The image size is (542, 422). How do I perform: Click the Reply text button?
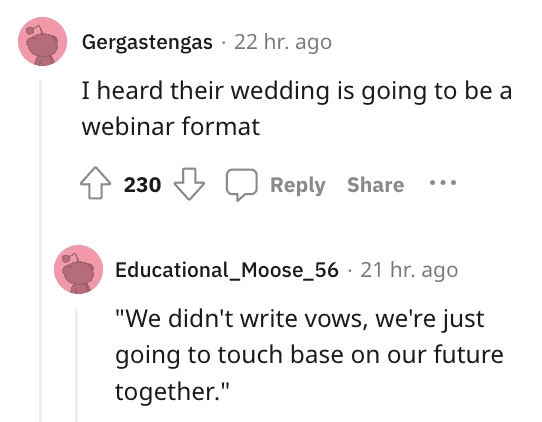click(298, 185)
